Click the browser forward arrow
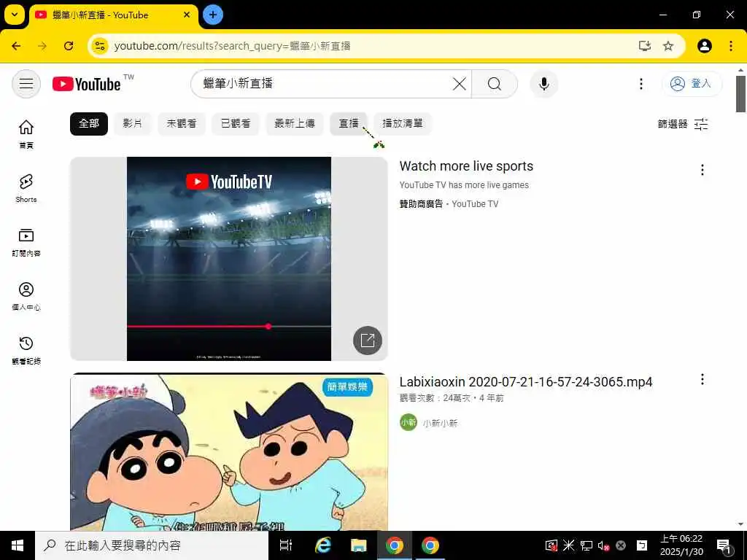 pos(42,46)
